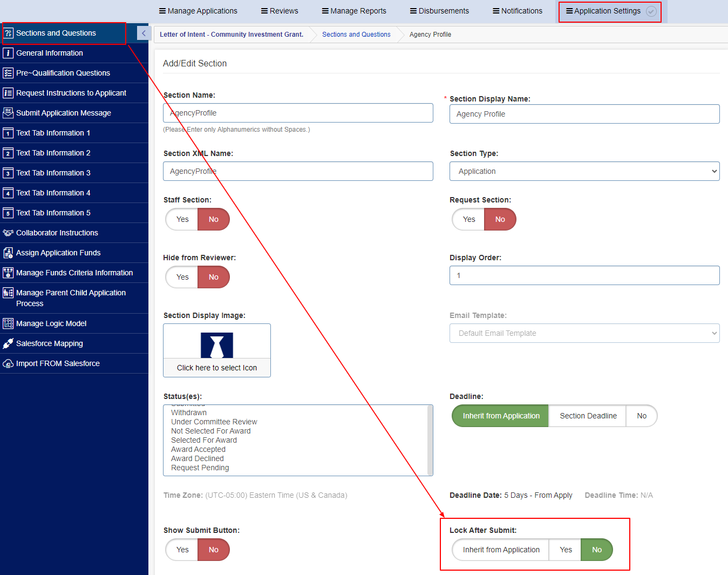The height and width of the screenshot is (575, 728).
Task: Set Hide from Reviewer to Yes
Action: (182, 277)
